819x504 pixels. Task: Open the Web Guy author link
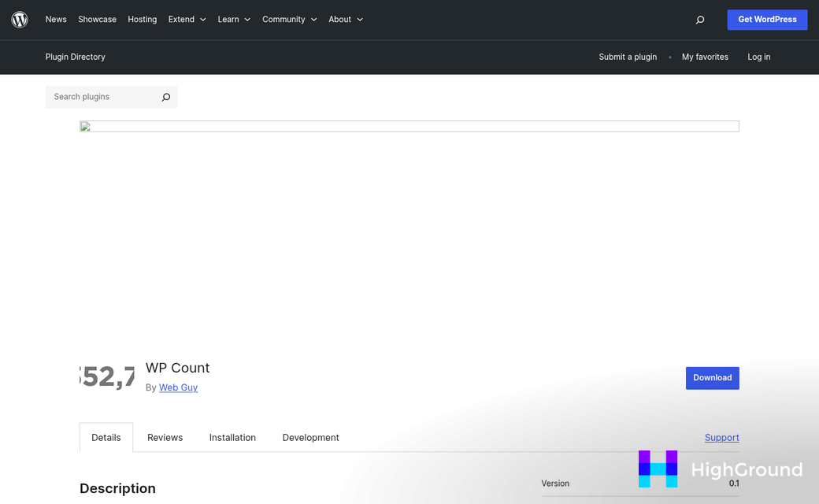(x=178, y=387)
